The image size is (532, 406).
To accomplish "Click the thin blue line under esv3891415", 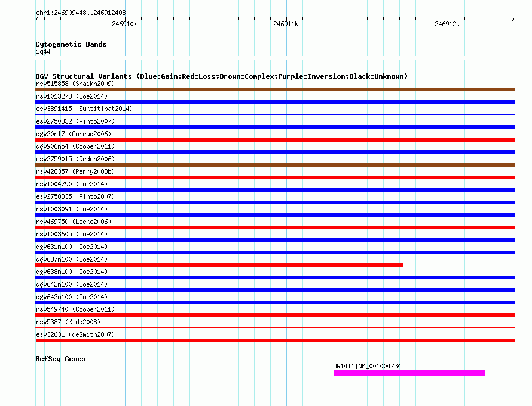I will tap(275, 115).
